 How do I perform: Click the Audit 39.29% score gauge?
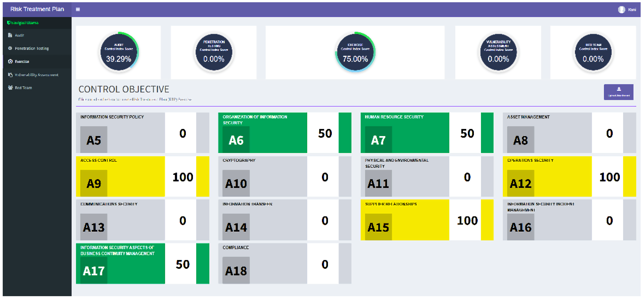pos(119,52)
